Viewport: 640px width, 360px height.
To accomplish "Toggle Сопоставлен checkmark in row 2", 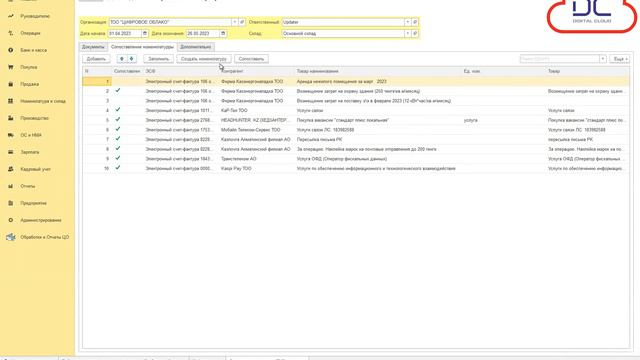I will click(x=118, y=91).
